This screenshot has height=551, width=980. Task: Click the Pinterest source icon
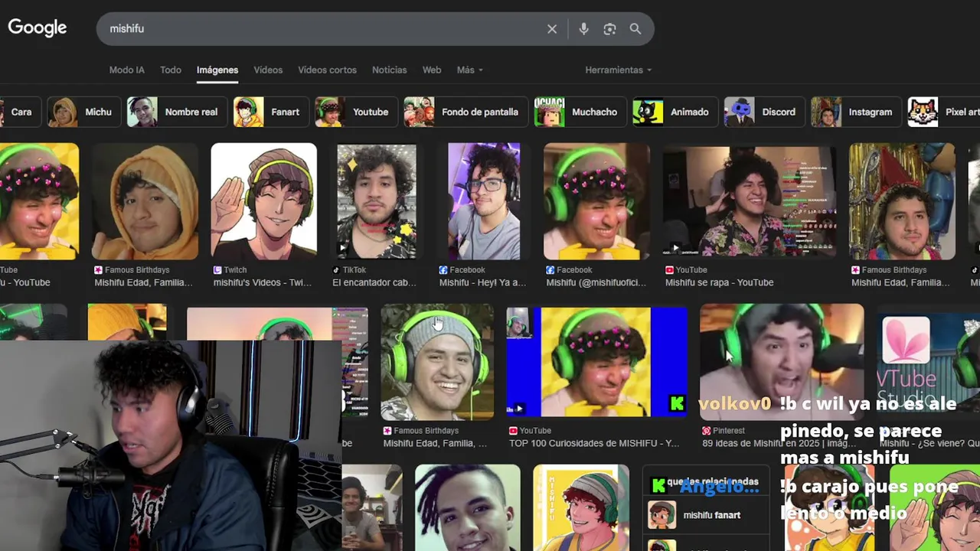pos(706,431)
